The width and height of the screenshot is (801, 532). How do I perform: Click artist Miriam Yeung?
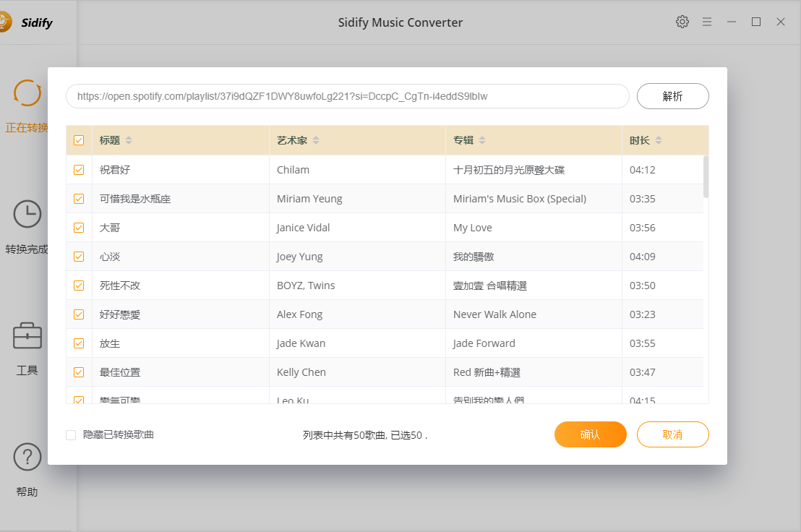309,199
